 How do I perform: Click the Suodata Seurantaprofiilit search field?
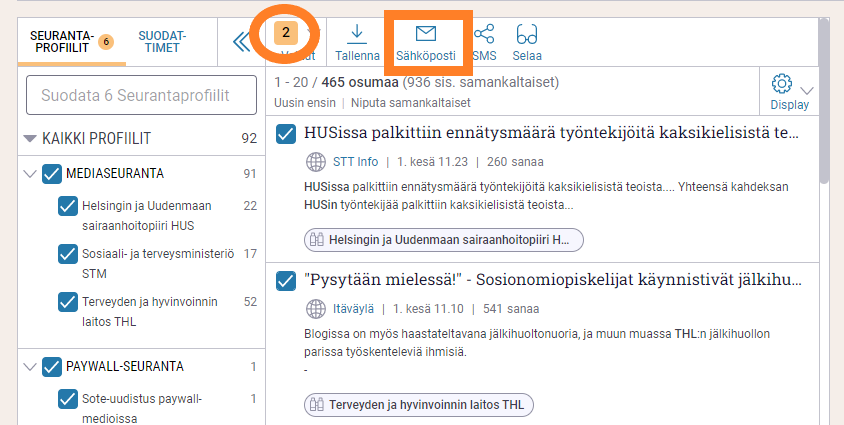click(135, 95)
